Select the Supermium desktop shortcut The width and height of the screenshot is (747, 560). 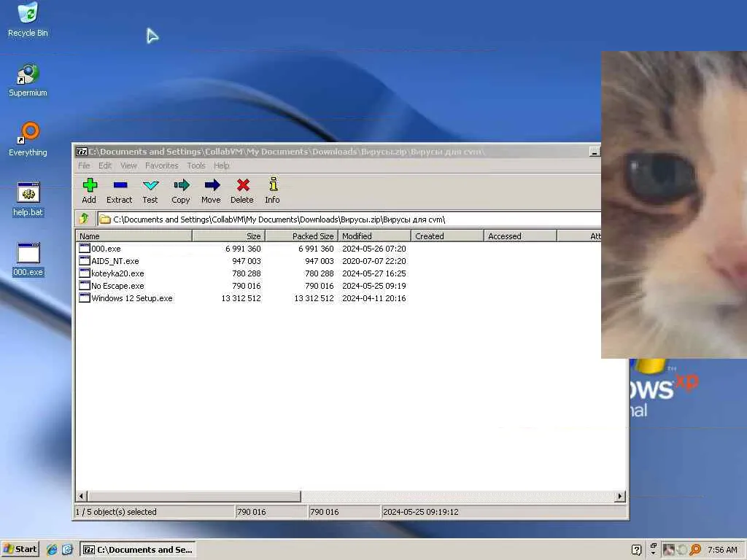coord(28,80)
